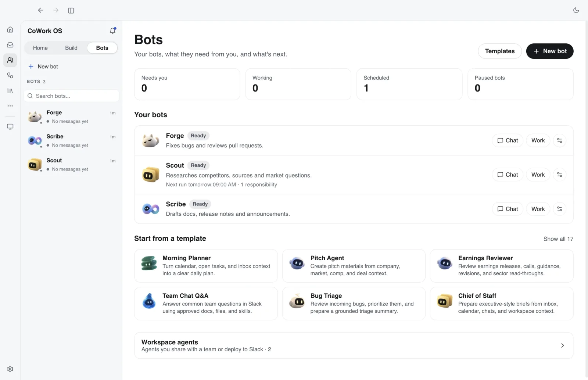Switch to the Build tab
588x380 pixels.
pos(71,48)
